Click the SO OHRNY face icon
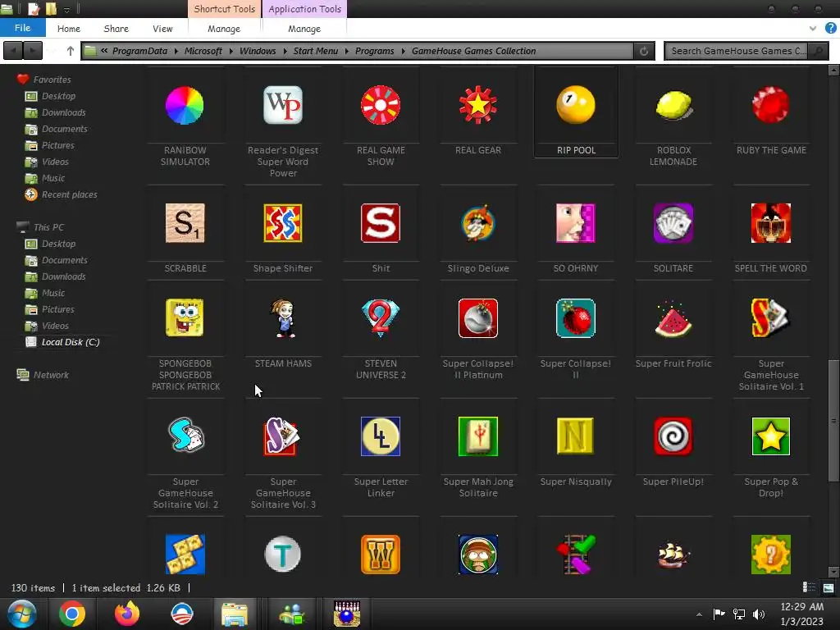Image resolution: width=840 pixels, height=630 pixels. click(x=576, y=223)
